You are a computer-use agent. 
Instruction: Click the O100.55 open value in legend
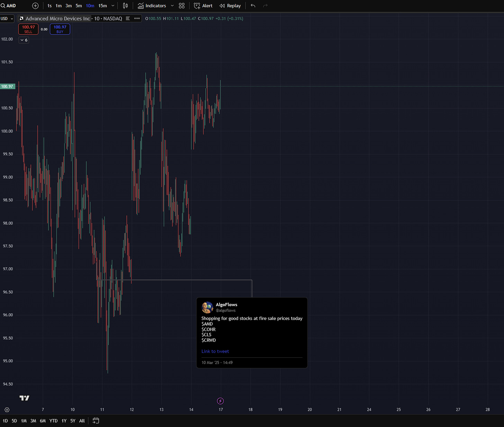click(153, 18)
